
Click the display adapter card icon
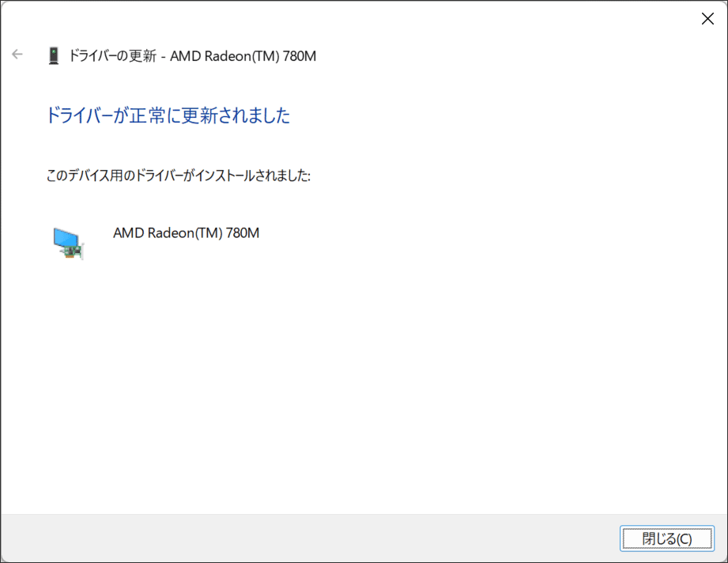point(68,244)
